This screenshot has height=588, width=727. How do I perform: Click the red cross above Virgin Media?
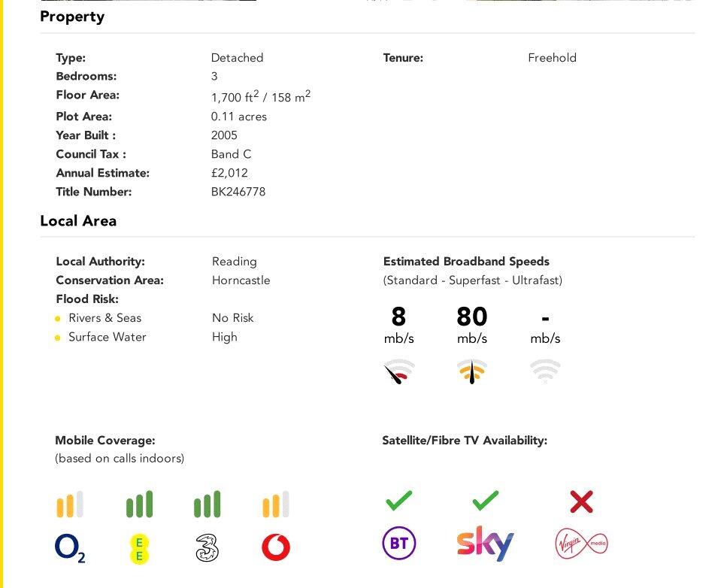[x=581, y=502]
